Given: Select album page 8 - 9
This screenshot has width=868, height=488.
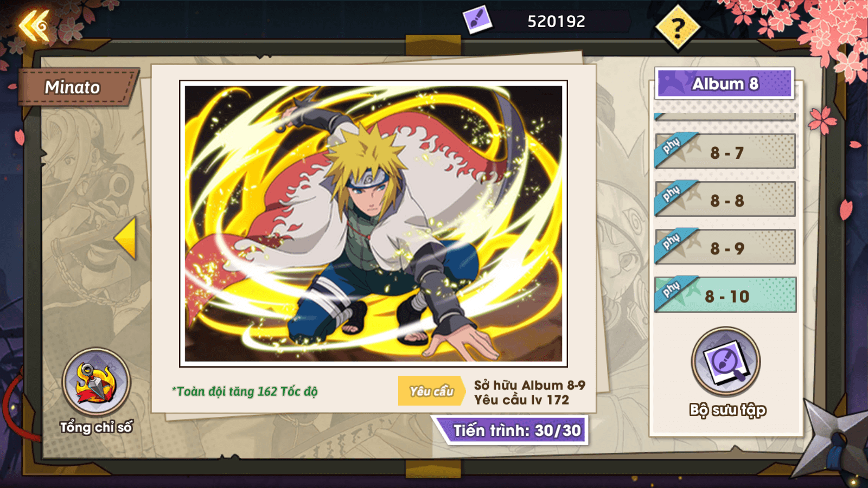Looking at the screenshot, I should click(725, 247).
